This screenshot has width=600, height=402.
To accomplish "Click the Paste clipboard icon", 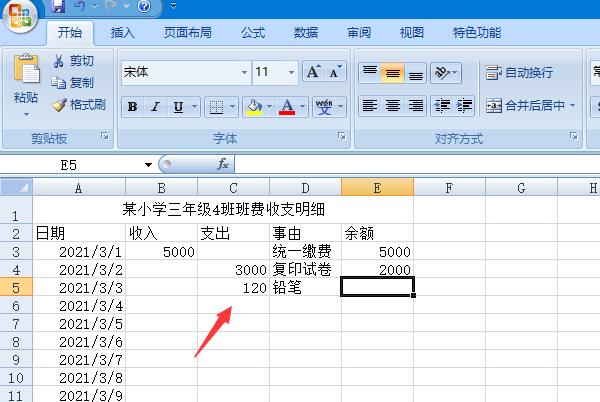I will [x=26, y=69].
